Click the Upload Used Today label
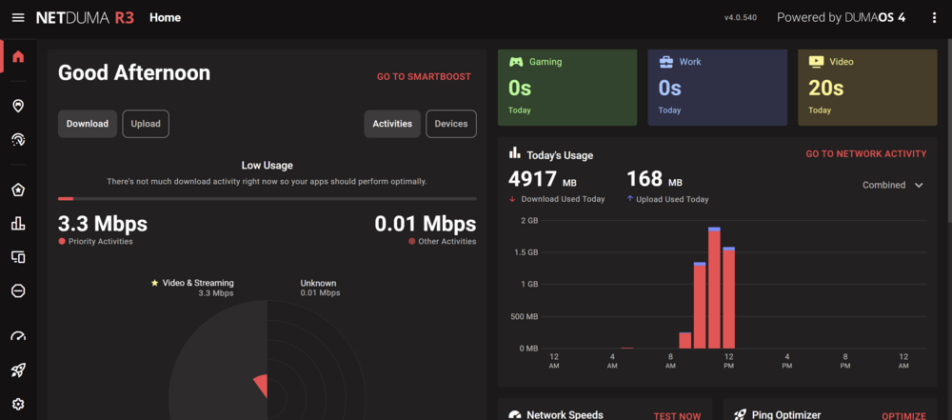The image size is (952, 420). [x=667, y=199]
